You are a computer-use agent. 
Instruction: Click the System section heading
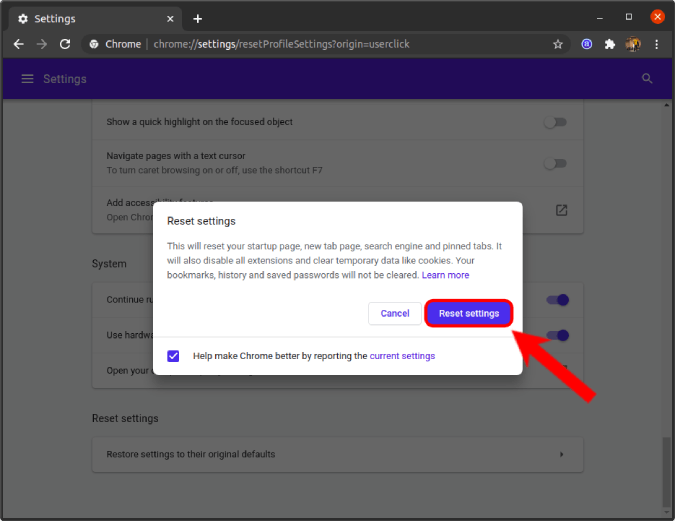109,264
